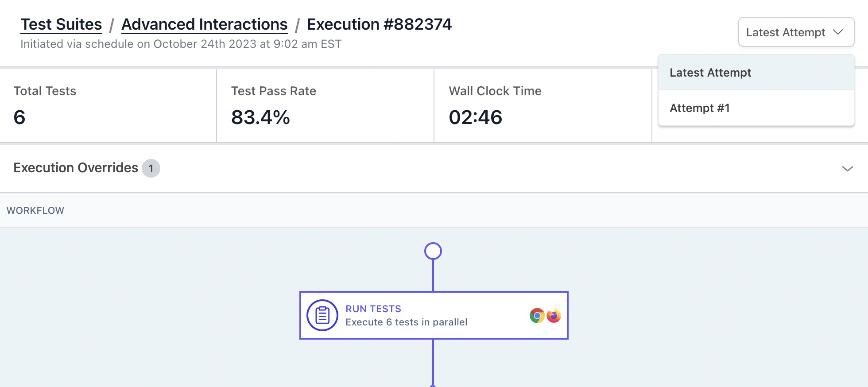This screenshot has height=387, width=868.
Task: Open the Latest Attempt dropdown
Action: coord(785,32)
